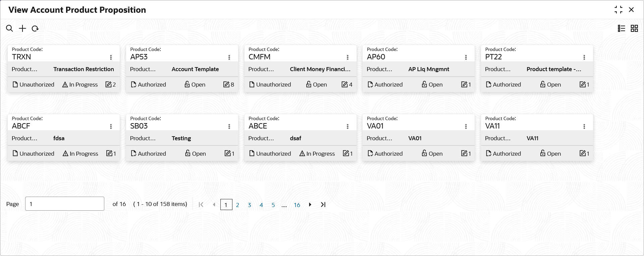Open the CMFM card three-dot menu
Viewport: 644px width, 256px height.
(348, 57)
